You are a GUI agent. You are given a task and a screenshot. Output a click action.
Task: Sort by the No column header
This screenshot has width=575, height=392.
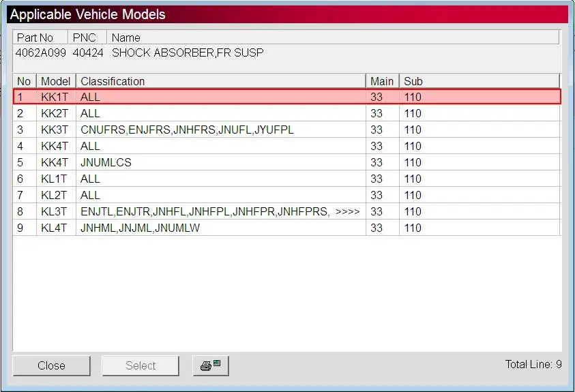click(24, 81)
